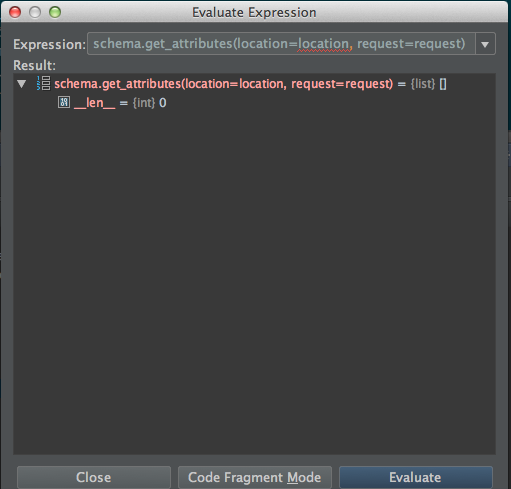Minimize the dialog with the yellow button
Screen dimensions: 511x489
click(35, 12)
